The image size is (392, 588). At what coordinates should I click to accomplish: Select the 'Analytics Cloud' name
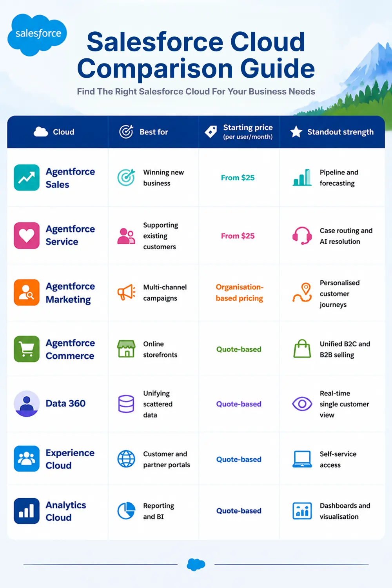pos(66,511)
